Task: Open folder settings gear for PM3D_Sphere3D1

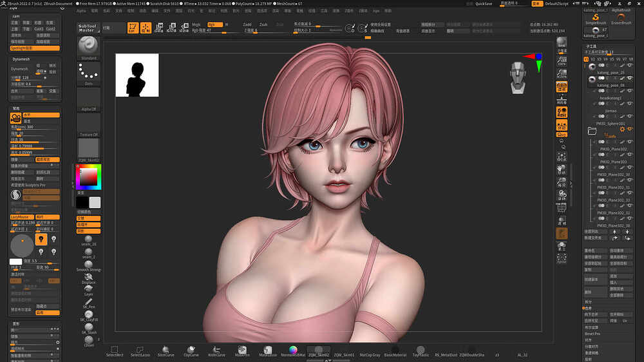Action: (622, 129)
